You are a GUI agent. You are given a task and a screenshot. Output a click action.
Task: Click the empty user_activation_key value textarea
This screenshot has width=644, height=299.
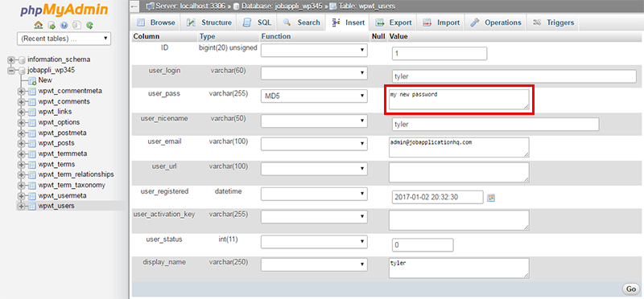pyautogui.click(x=459, y=220)
